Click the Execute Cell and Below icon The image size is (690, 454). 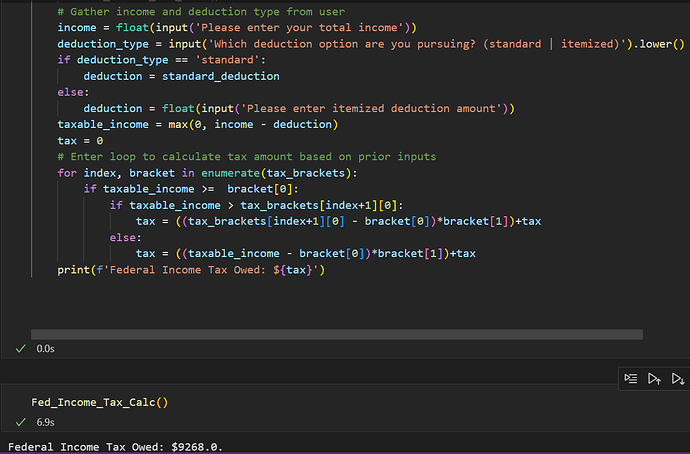click(x=678, y=378)
